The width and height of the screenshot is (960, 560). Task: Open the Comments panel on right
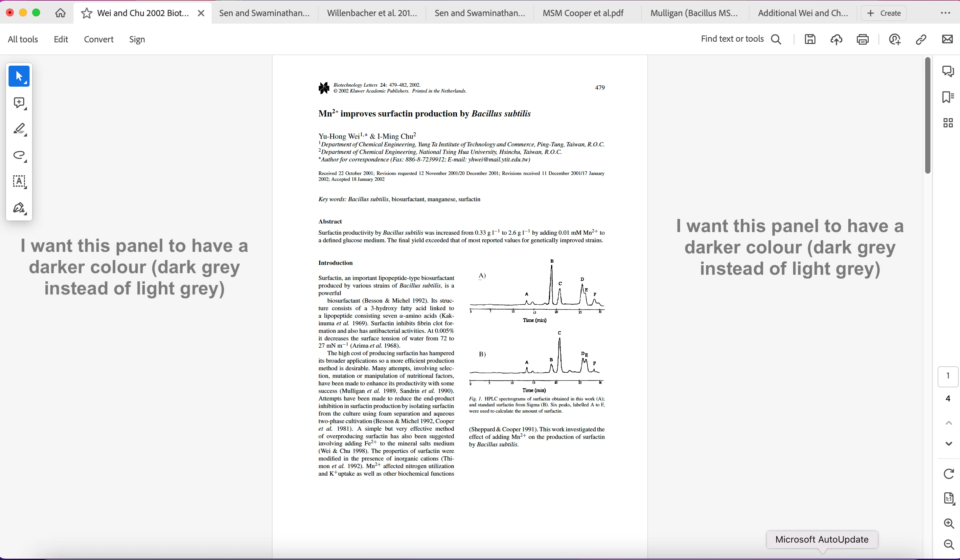[x=948, y=71]
